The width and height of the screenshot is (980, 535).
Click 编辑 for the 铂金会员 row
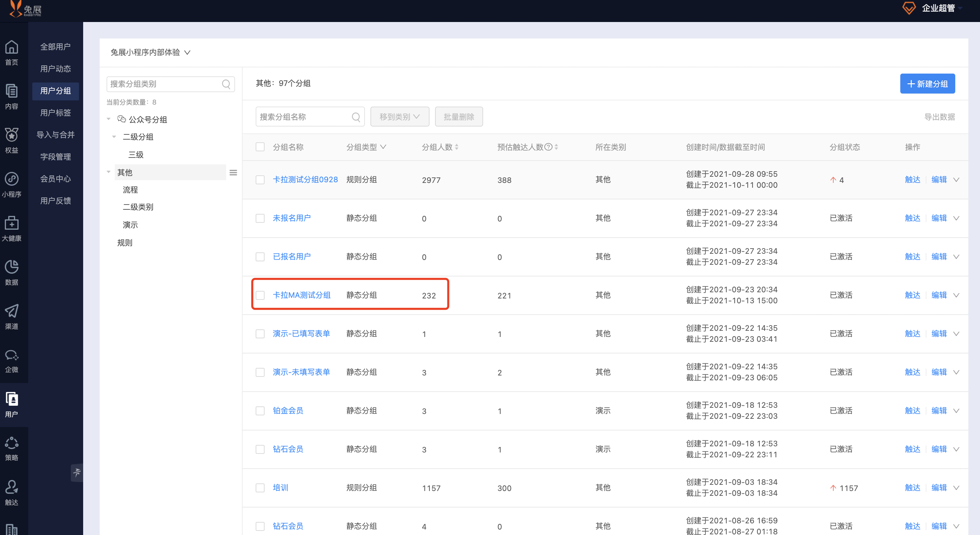click(x=939, y=411)
